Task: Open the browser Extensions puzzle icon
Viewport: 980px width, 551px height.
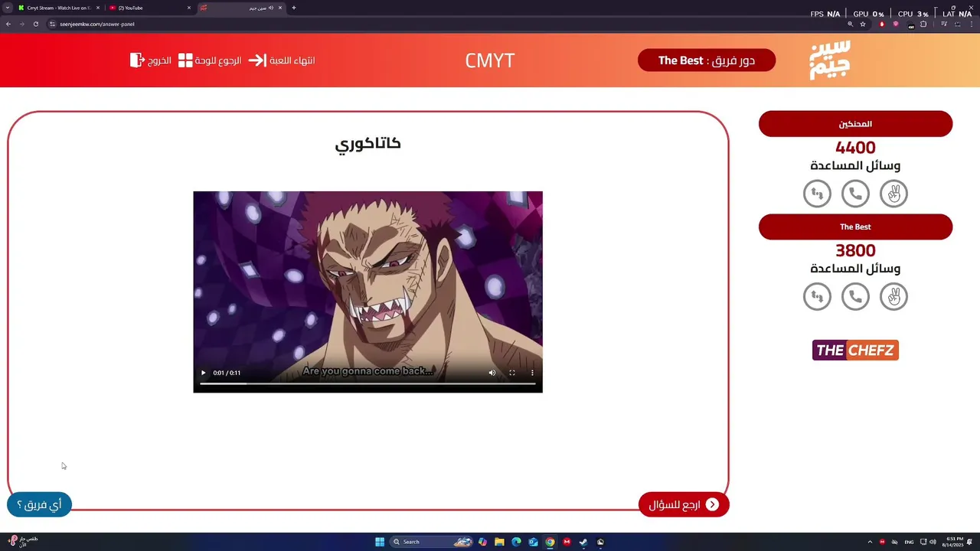Action: coord(923,24)
